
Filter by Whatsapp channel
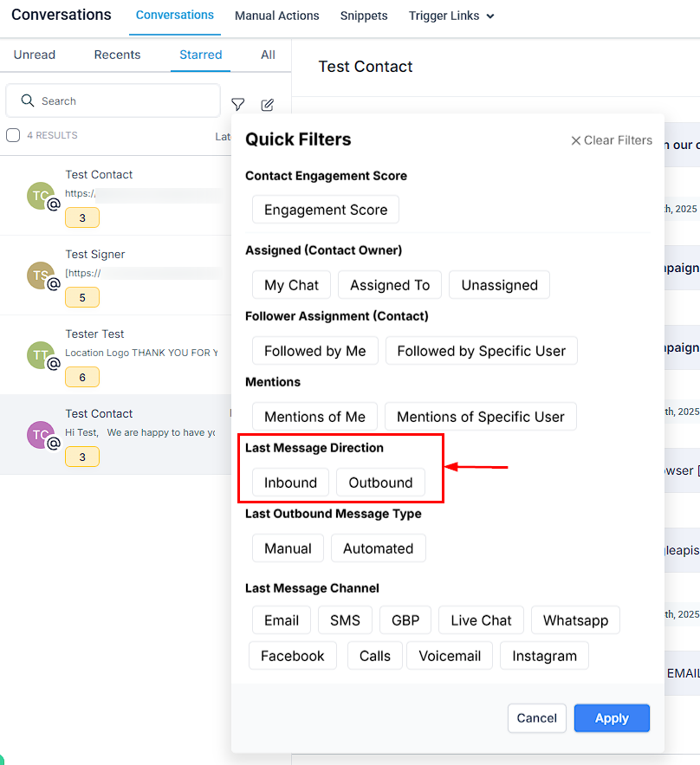(x=575, y=620)
